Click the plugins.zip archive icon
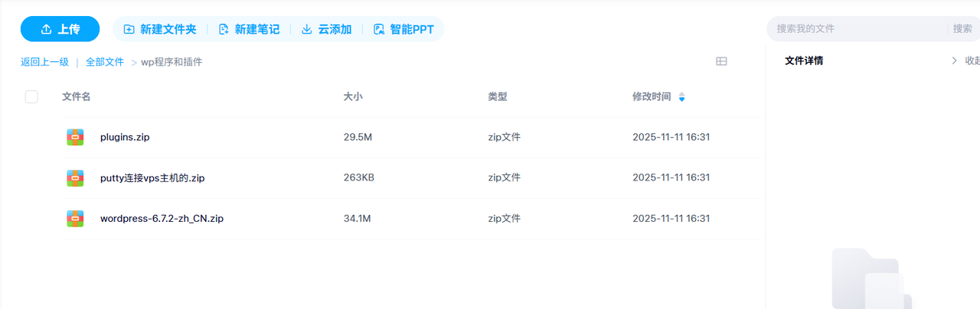This screenshot has width=980, height=309. [75, 137]
